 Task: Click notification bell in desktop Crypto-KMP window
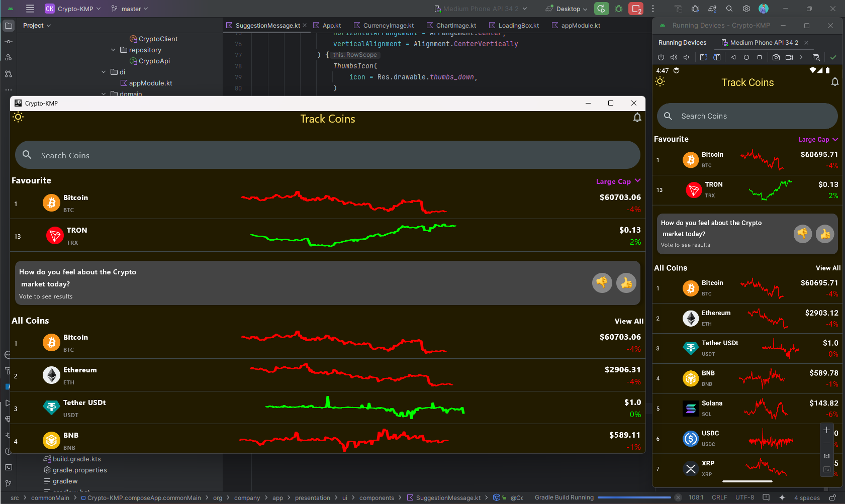pos(637,118)
